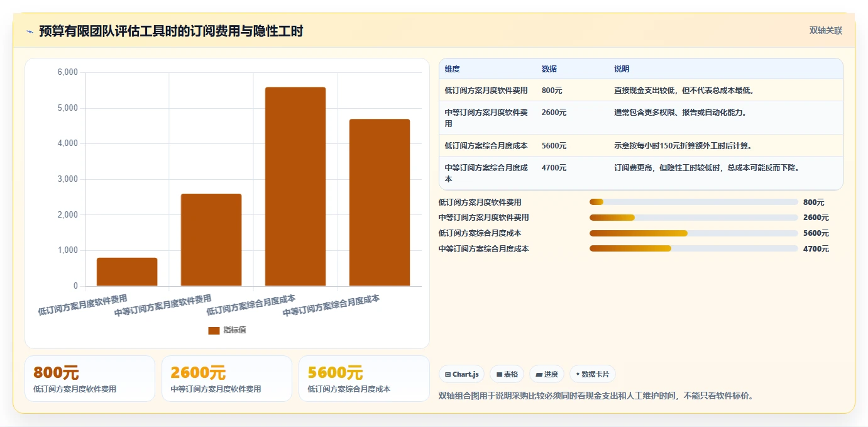The image size is (868, 427).
Task: Select table cell 低订阅方案月度软件费用
Action: pyautogui.click(x=486, y=91)
